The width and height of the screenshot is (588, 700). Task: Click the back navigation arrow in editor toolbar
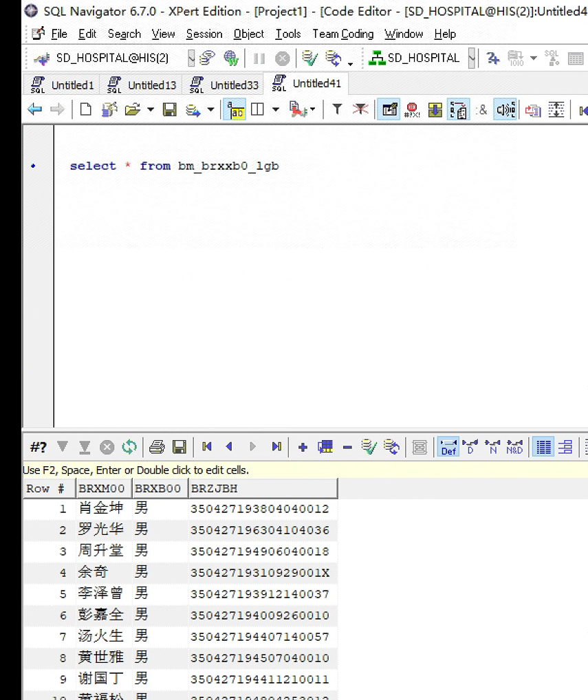coord(34,109)
